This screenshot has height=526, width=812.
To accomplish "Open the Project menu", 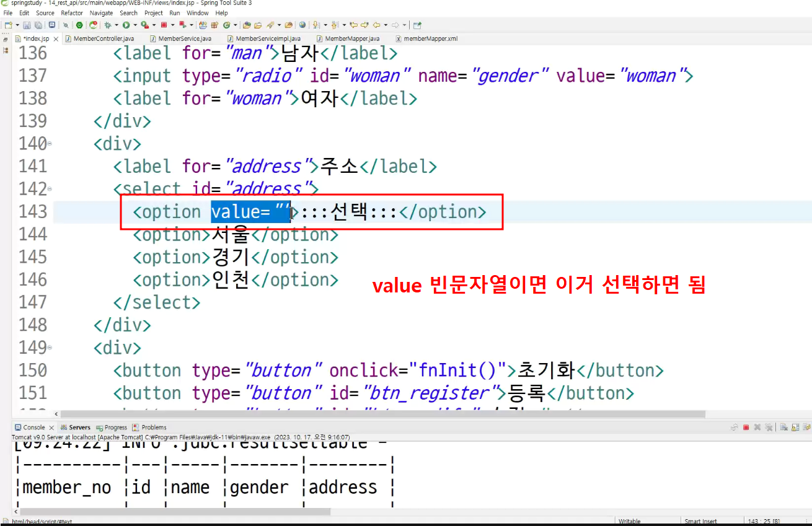I will 154,13.
